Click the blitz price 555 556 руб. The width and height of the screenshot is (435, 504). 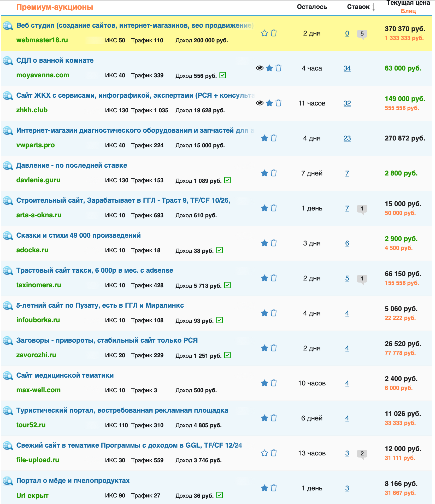(402, 108)
